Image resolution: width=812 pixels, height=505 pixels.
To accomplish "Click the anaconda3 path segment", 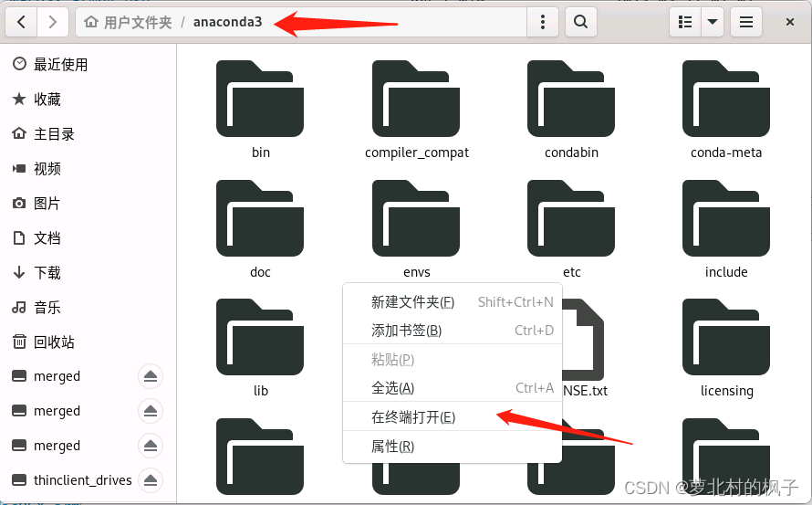I will (x=227, y=22).
